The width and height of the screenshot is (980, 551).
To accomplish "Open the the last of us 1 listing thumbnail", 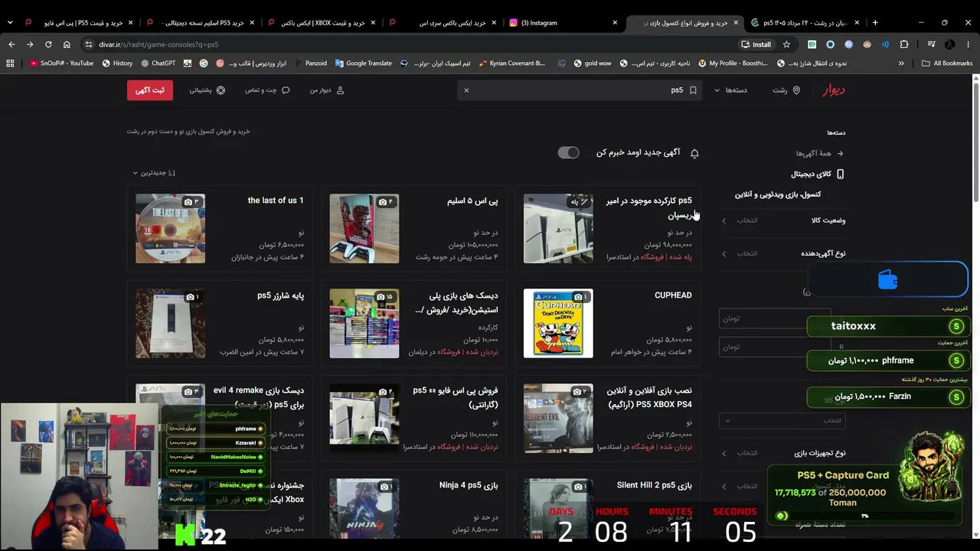I will pos(170,229).
